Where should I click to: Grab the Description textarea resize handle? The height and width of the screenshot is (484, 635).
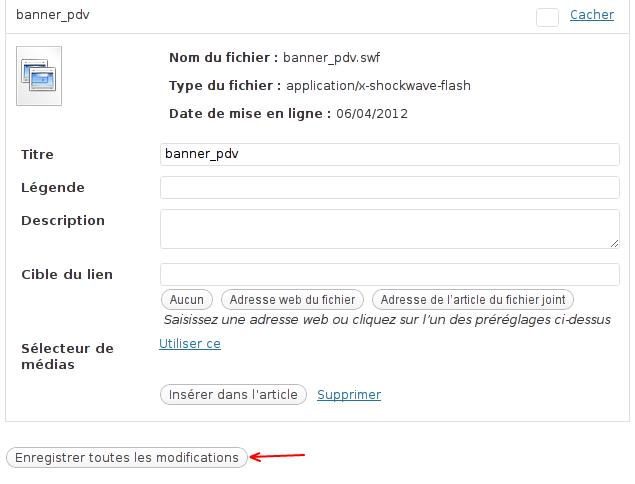(614, 243)
